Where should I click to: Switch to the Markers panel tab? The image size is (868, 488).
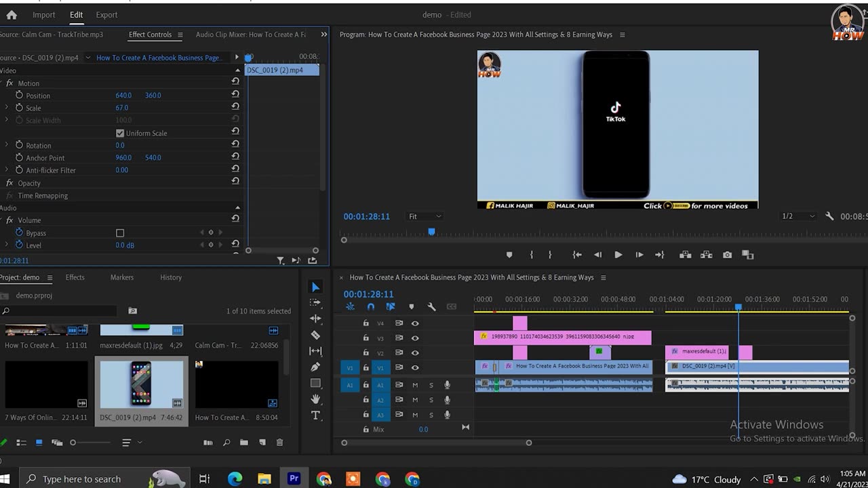click(122, 277)
